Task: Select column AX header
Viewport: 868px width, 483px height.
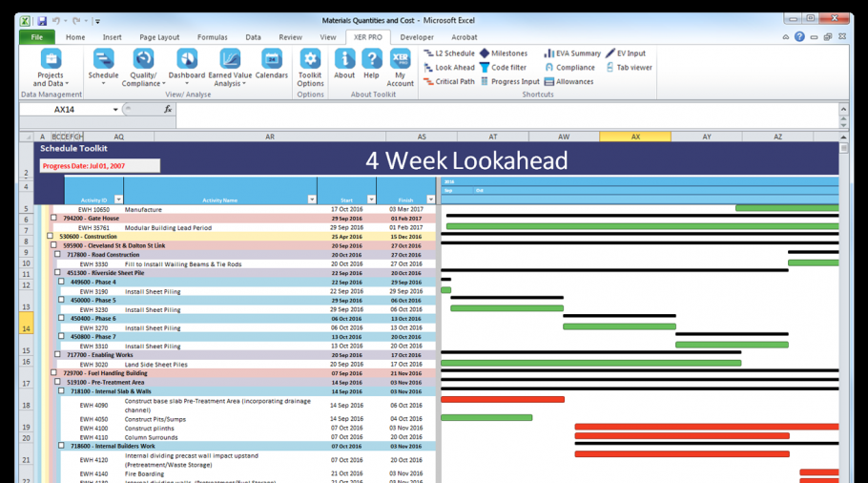Action: pyautogui.click(x=635, y=136)
